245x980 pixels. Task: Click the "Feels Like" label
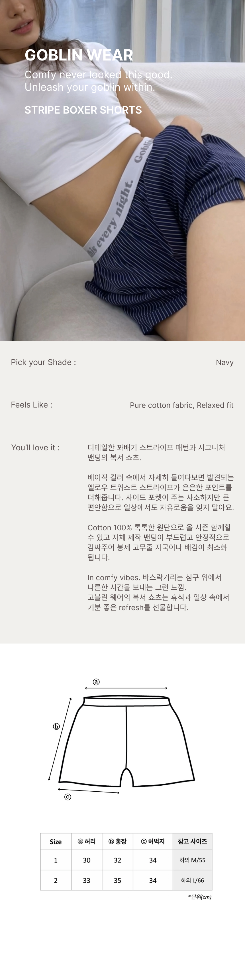click(x=32, y=405)
